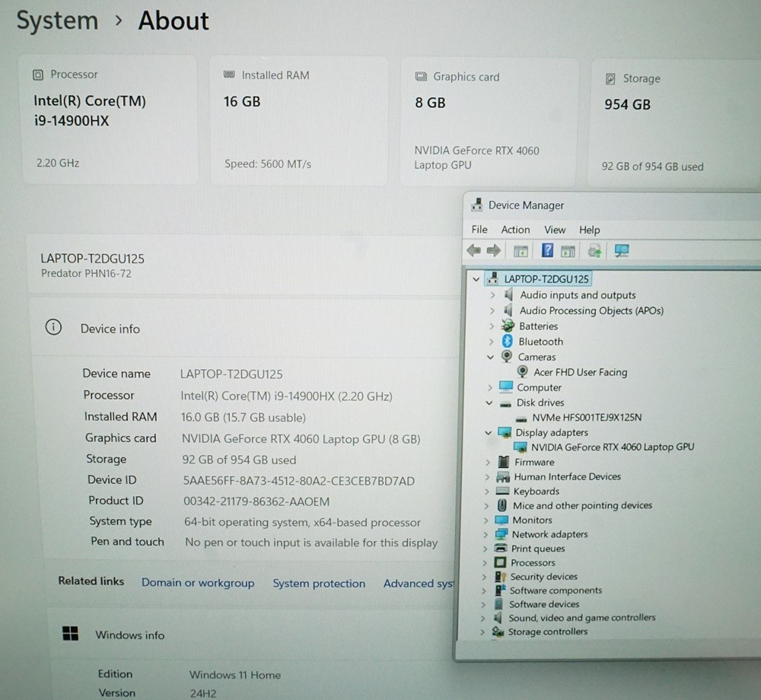Select NVMe HFS001TEJ9X125N disk
This screenshot has height=700, width=761.
(587, 417)
